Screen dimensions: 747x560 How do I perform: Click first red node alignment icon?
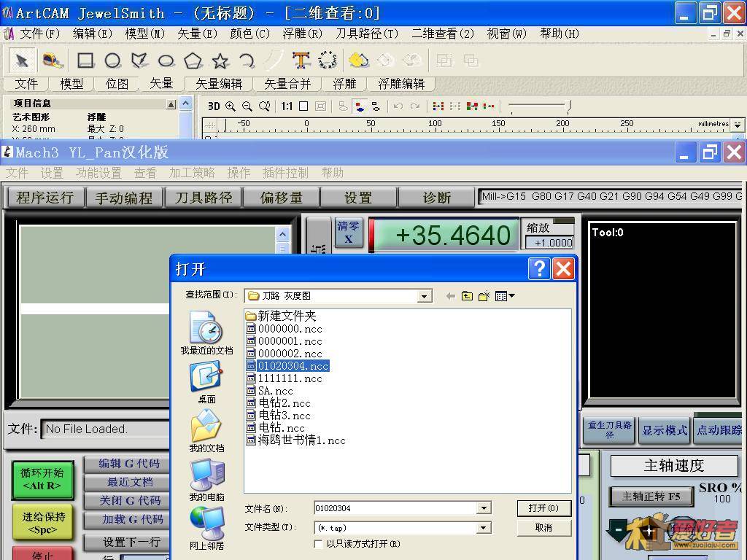(x=438, y=106)
